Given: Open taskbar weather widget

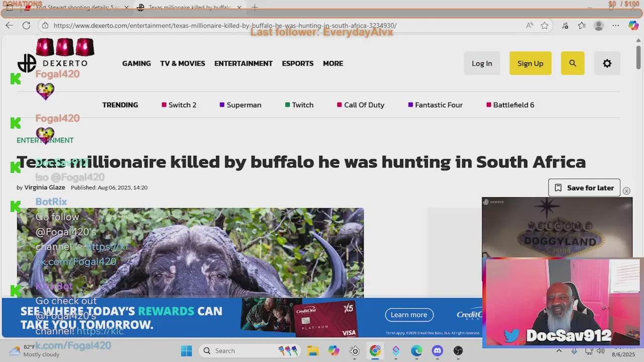Looking at the screenshot, I should tap(34, 351).
